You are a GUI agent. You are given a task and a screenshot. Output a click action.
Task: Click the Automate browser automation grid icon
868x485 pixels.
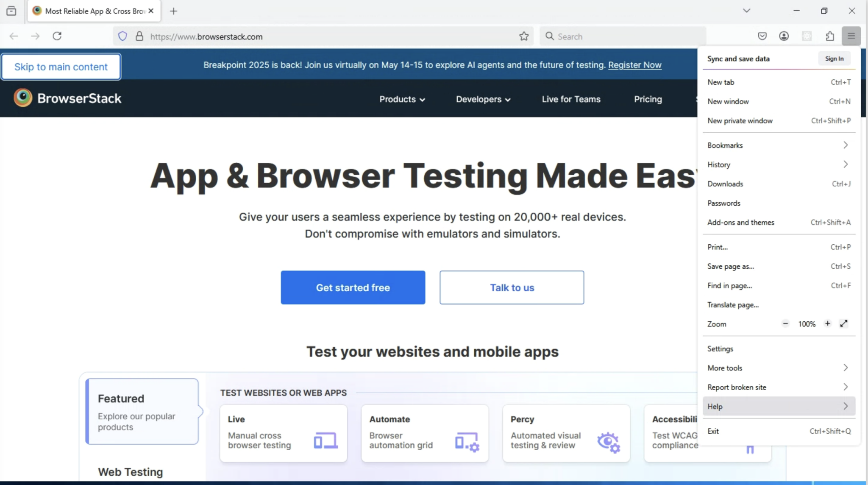tap(467, 441)
